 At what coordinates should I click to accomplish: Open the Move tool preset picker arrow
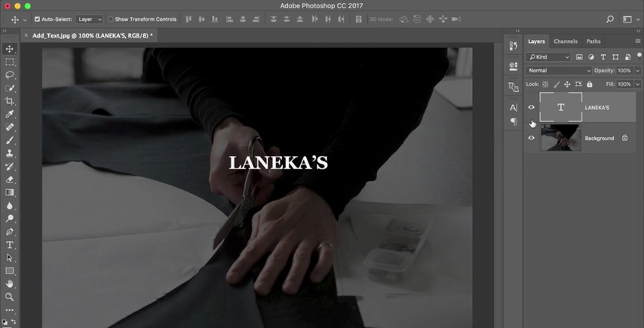tap(25, 20)
